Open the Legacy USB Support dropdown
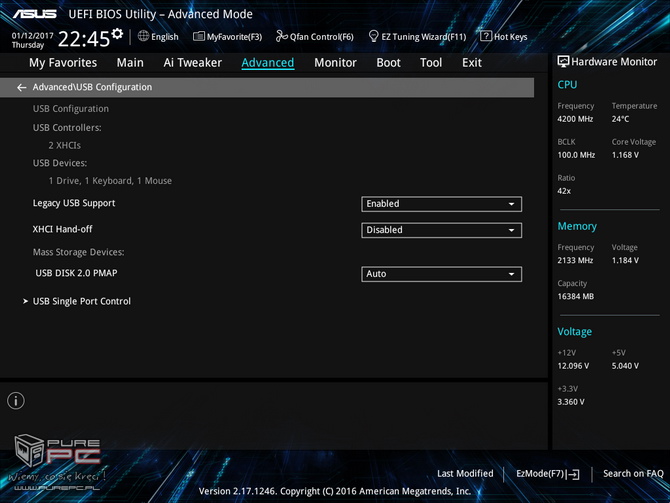Screen dimensions: 670x503 point(441,204)
